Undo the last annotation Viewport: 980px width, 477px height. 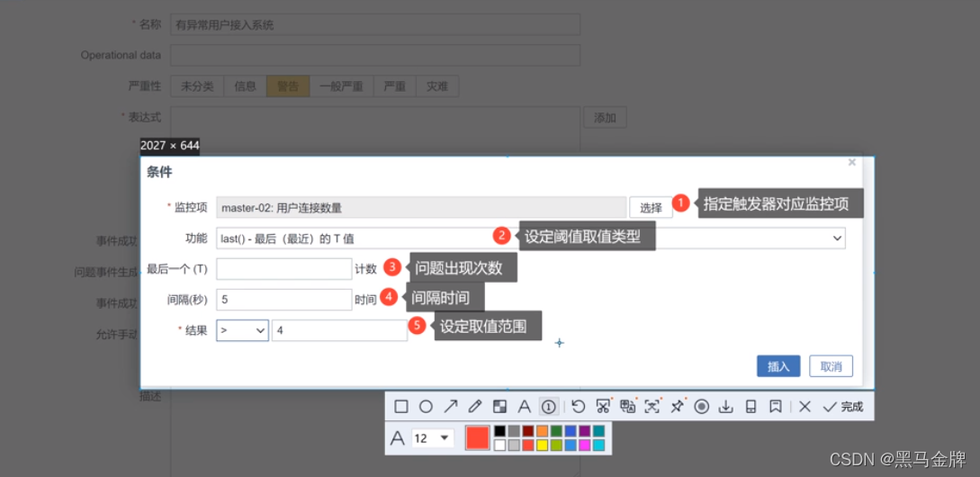click(x=578, y=407)
